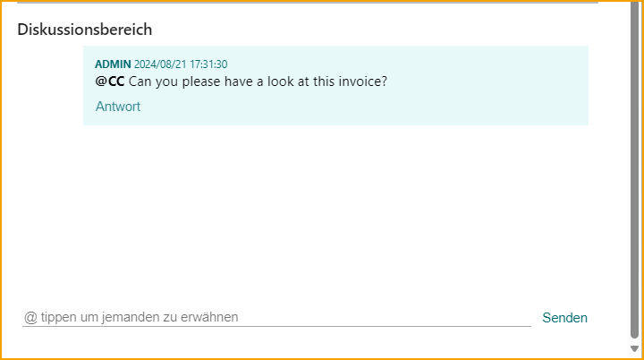
Task: Click the @CC mention tag
Action: [110, 82]
